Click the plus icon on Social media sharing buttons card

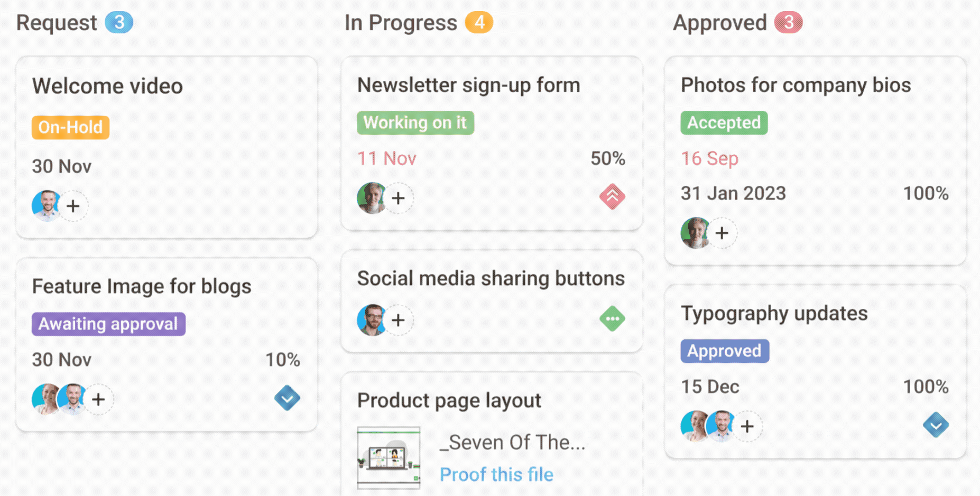[399, 320]
